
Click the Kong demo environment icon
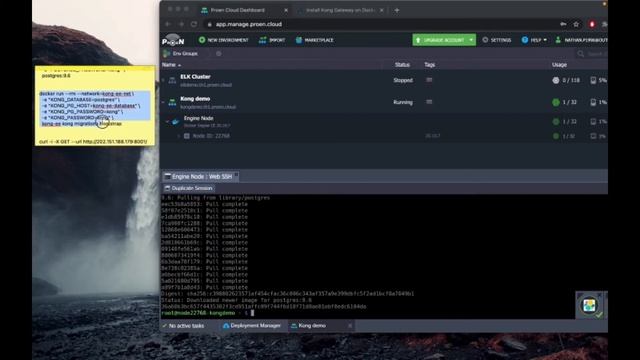coord(172,102)
